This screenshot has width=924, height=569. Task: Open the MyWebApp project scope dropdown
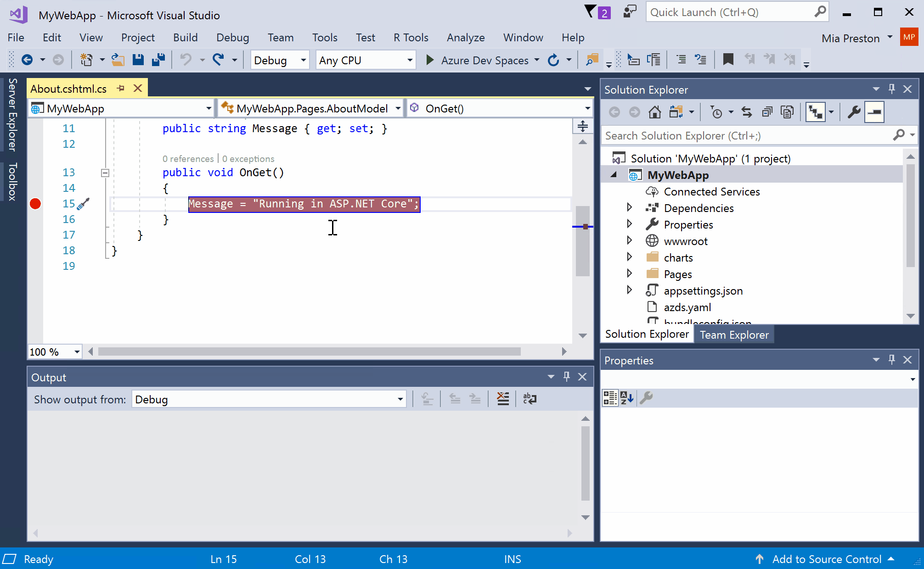point(122,109)
